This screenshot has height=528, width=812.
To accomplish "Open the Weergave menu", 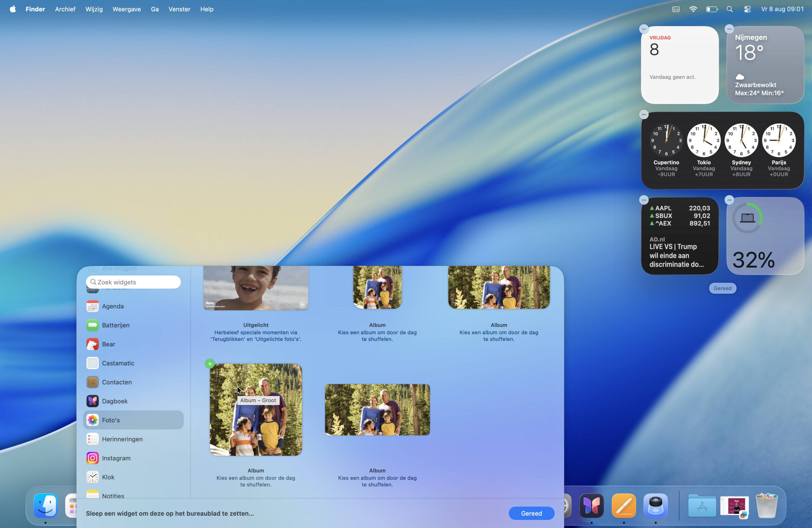I will click(127, 9).
